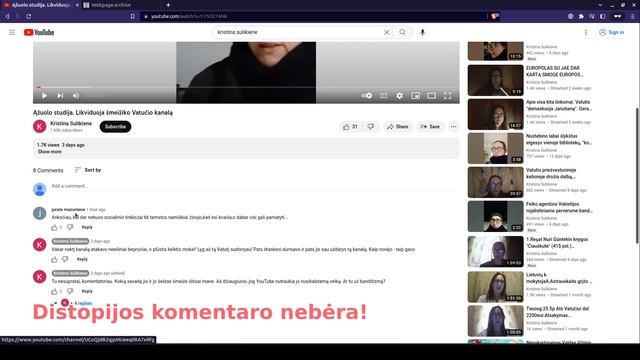Open 'Nustebino labai šlykštus' video title

[x=558, y=139]
